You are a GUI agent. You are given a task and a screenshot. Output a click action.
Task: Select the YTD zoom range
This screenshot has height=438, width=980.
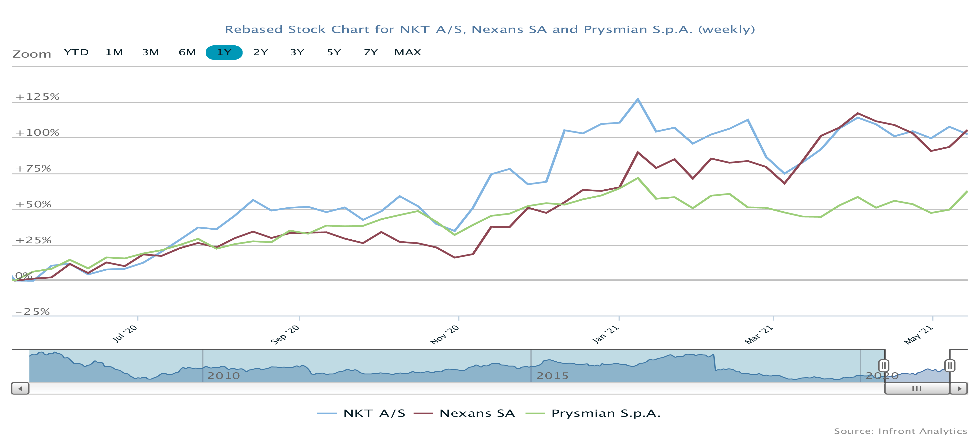tap(76, 52)
